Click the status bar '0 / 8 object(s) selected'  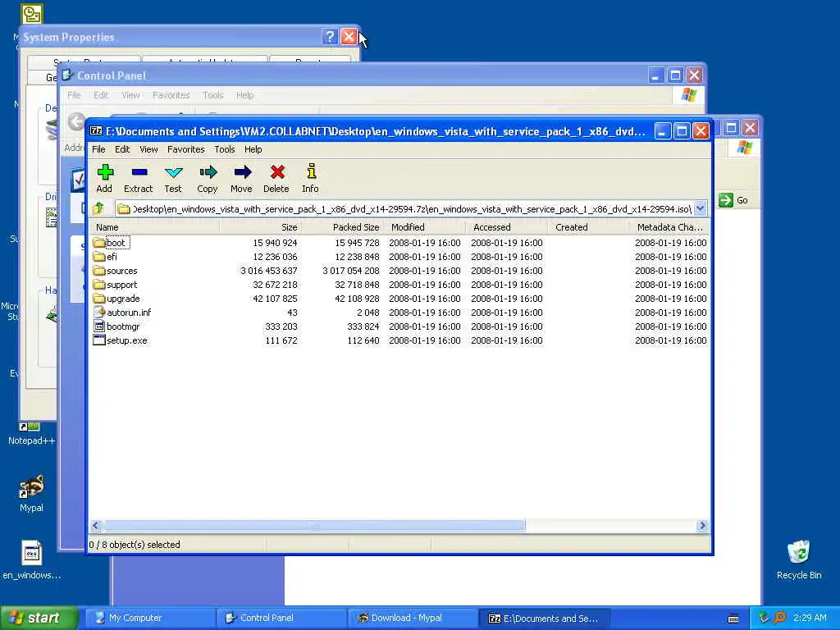135,545
